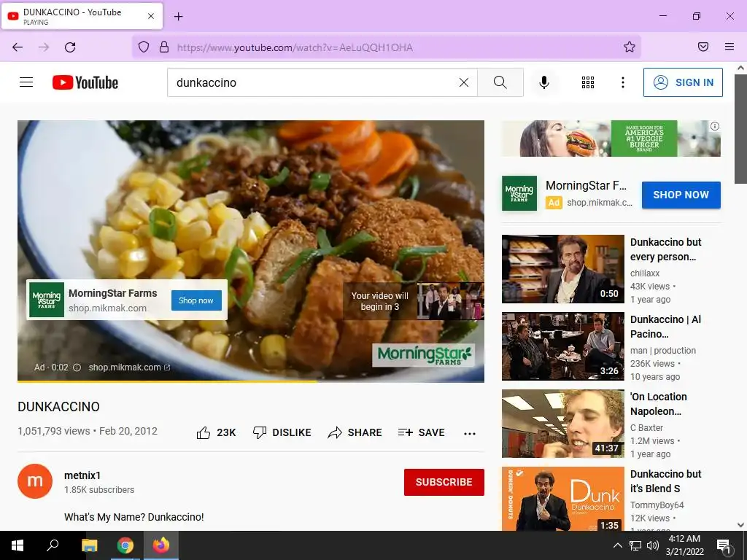Screen dimensions: 747x560
Task: Click the veggie burger banner ad
Action: [x=611, y=139]
